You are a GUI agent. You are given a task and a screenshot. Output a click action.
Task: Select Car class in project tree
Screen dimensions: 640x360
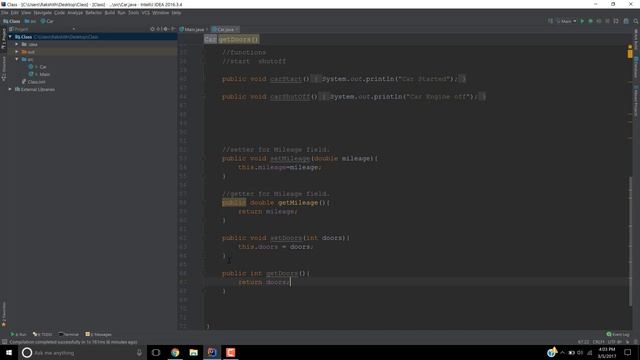[43, 67]
